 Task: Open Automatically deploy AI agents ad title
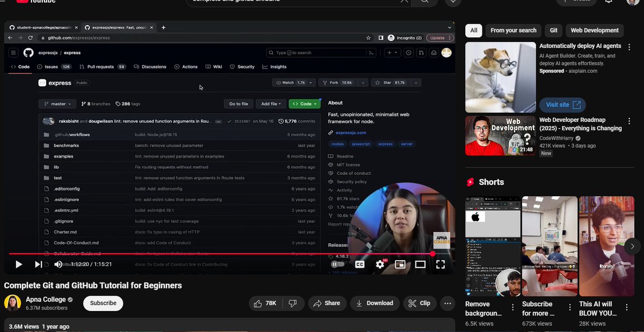(580, 46)
